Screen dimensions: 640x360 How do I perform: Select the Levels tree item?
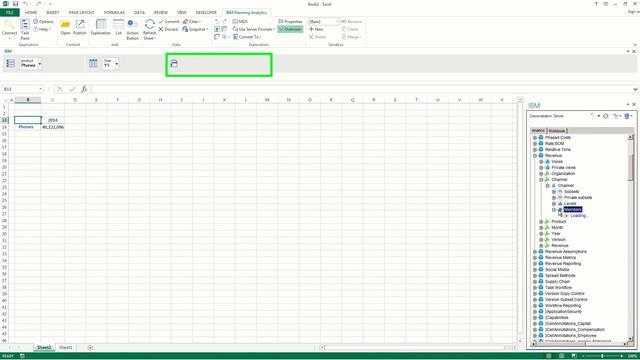point(570,203)
